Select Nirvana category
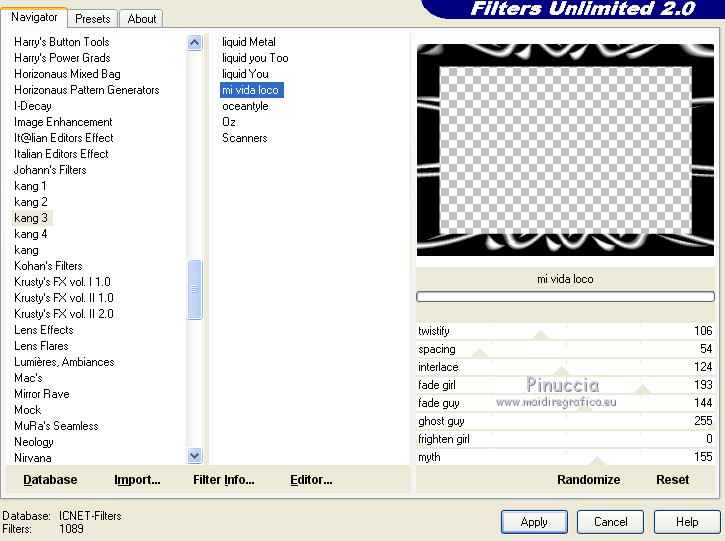 point(32,458)
